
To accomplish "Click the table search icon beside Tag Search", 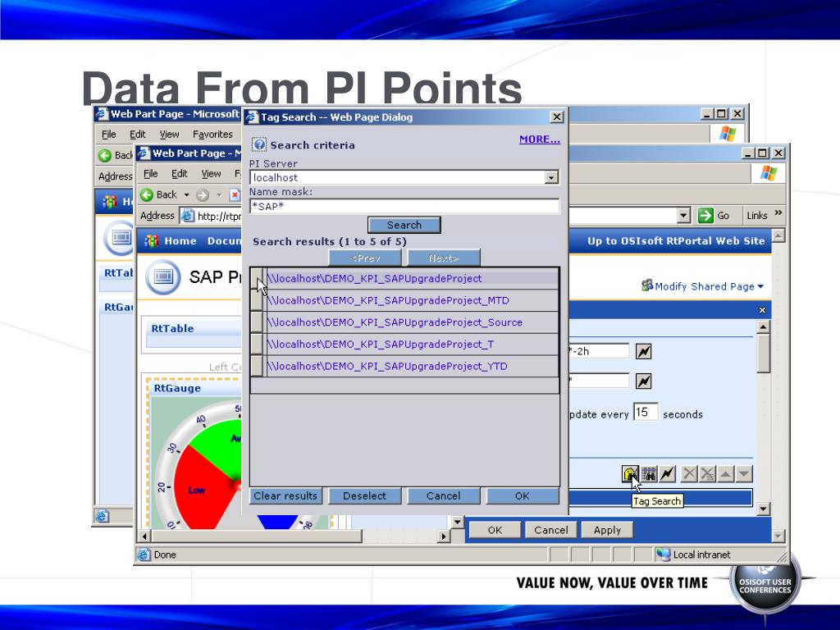I will [648, 473].
